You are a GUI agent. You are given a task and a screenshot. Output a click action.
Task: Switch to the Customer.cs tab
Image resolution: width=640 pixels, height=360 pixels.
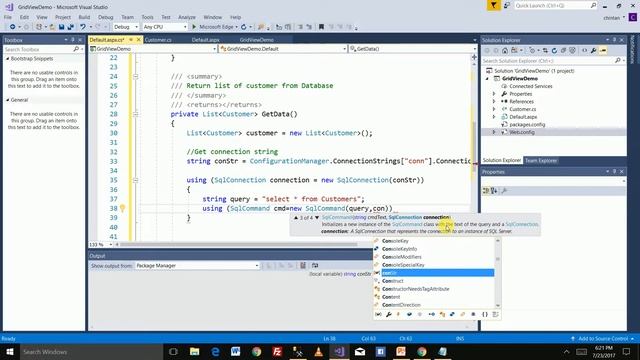tap(158, 40)
